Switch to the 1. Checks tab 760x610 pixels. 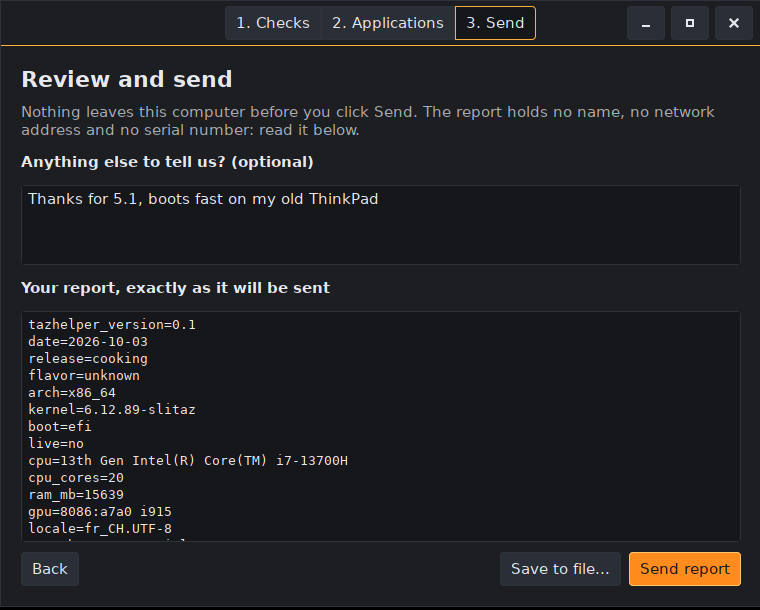click(x=272, y=23)
